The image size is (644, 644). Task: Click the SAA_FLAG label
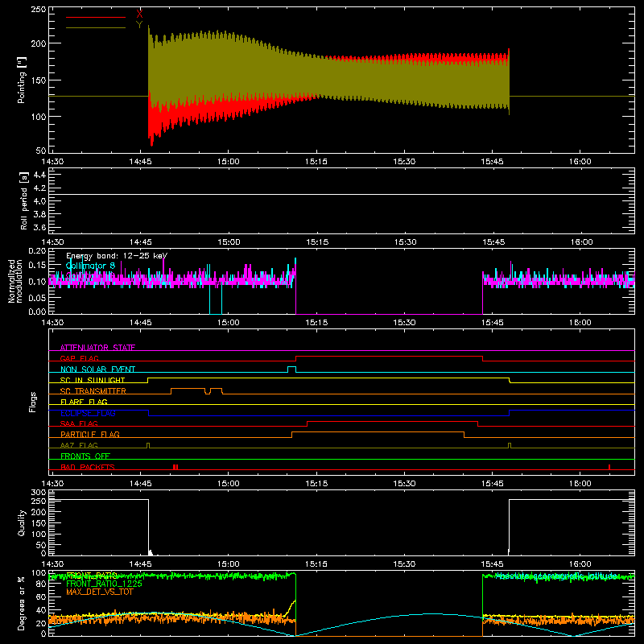pos(79,423)
